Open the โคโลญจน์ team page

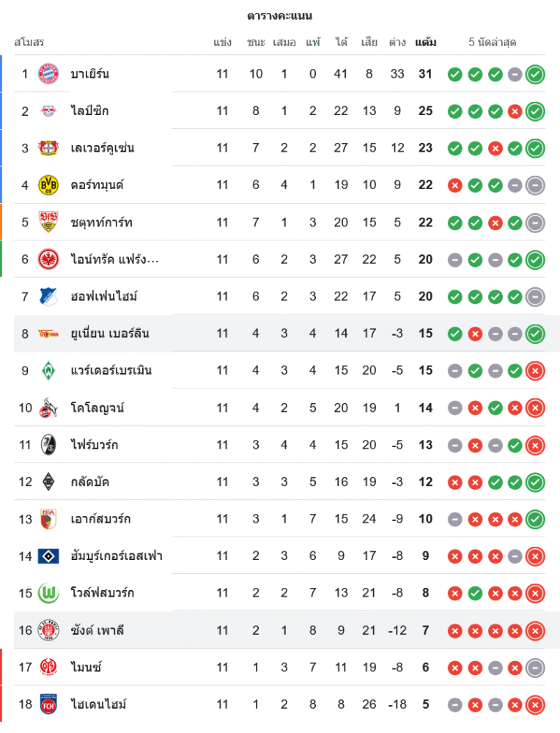97,408
